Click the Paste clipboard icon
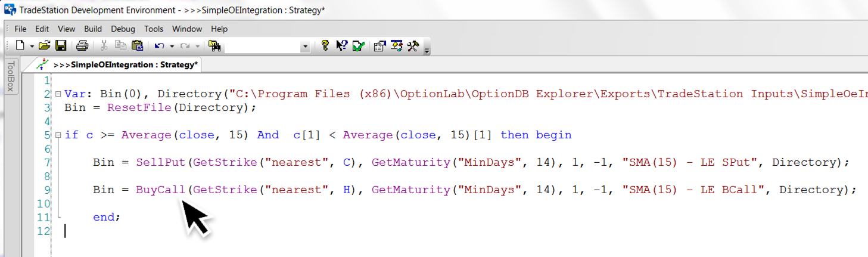This screenshot has width=868, height=257. click(x=137, y=46)
